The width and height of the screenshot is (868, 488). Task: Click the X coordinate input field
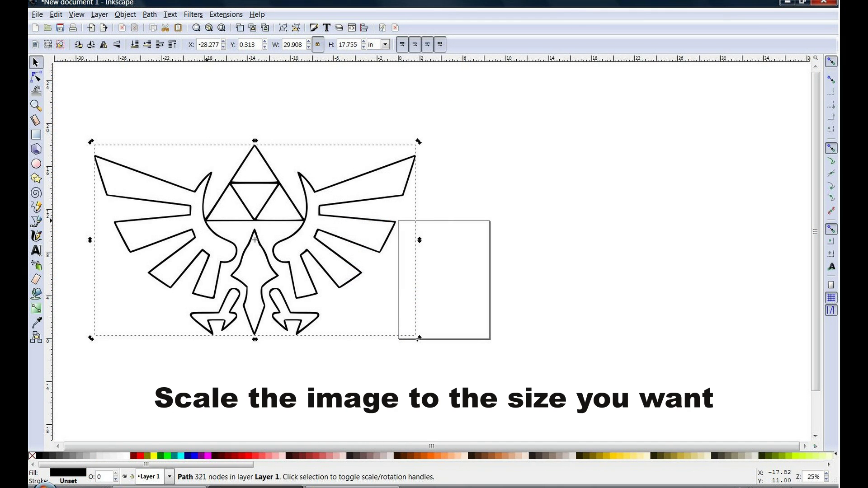[208, 44]
